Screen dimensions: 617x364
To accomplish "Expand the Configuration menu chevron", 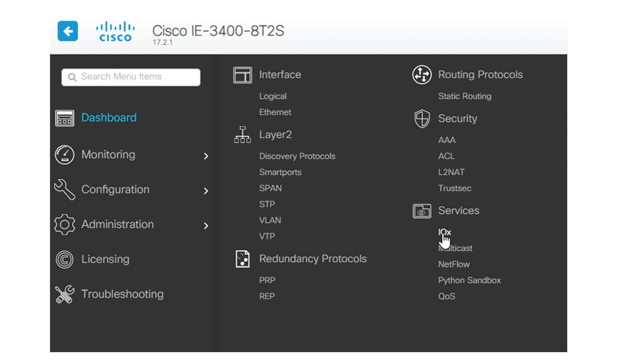I will tap(206, 191).
